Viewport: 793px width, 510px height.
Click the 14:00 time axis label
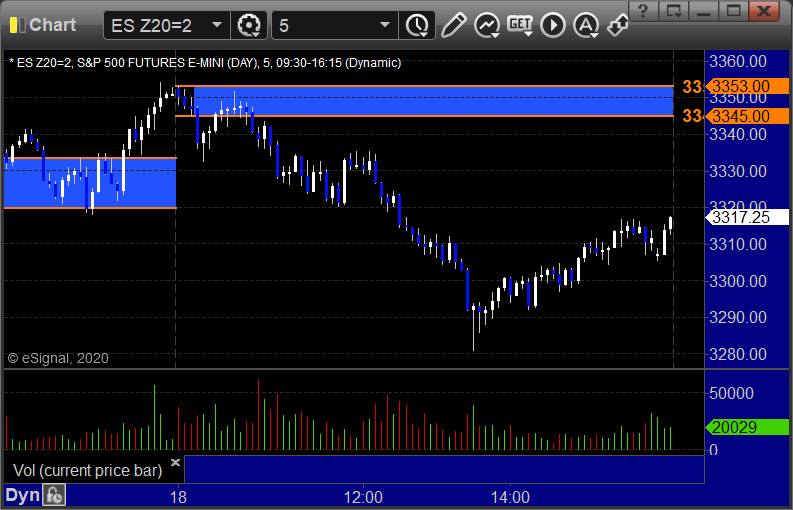click(x=510, y=497)
